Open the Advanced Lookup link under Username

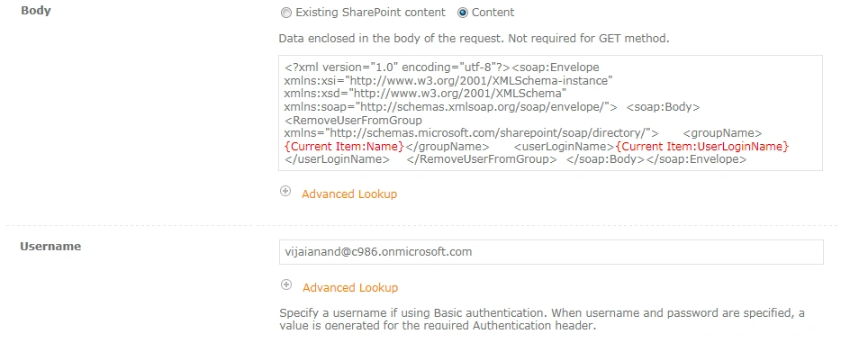(x=350, y=288)
